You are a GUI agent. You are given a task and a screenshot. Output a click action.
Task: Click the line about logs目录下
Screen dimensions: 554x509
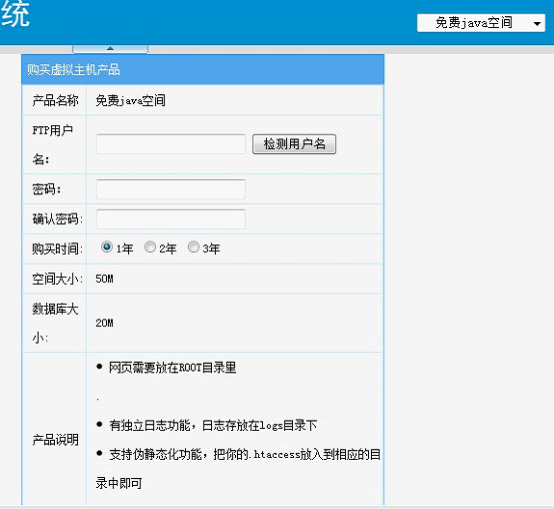click(x=213, y=425)
